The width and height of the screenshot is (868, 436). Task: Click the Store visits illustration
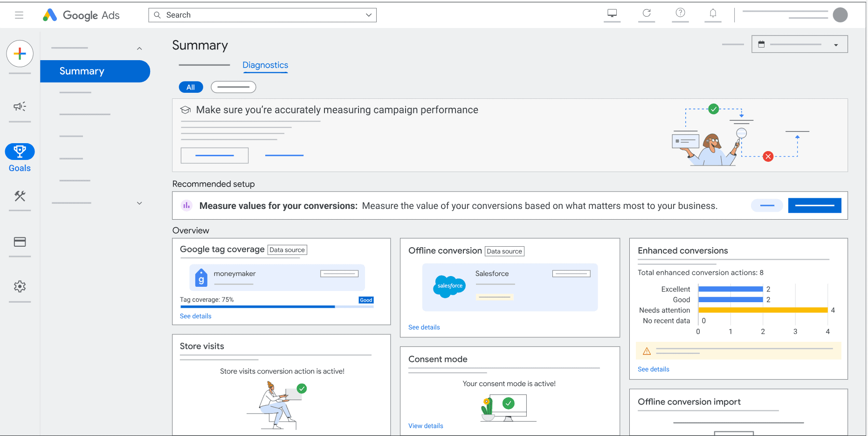277,405
